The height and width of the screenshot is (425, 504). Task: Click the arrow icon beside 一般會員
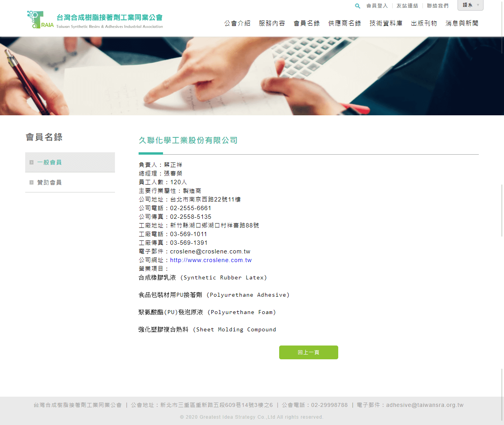(31, 163)
